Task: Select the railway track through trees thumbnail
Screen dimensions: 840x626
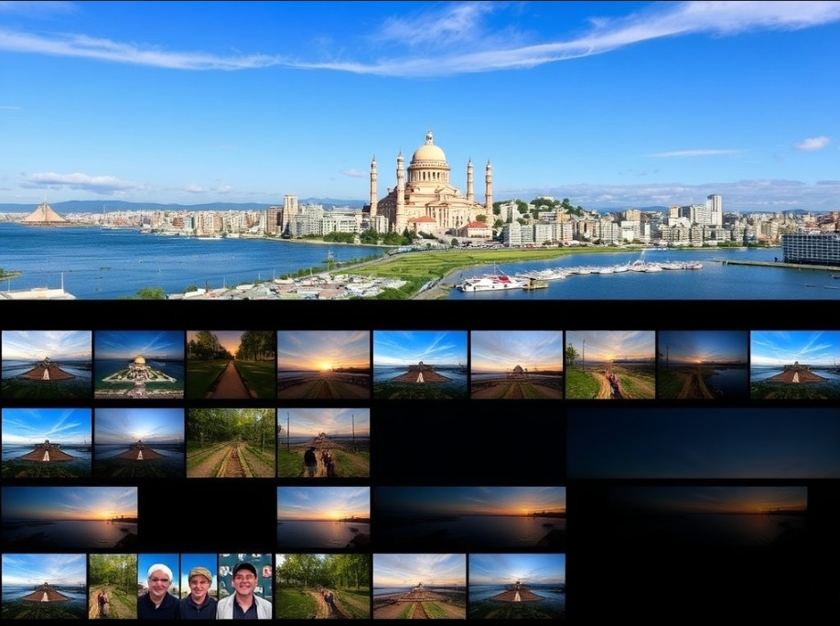Action: pyautogui.click(x=231, y=442)
